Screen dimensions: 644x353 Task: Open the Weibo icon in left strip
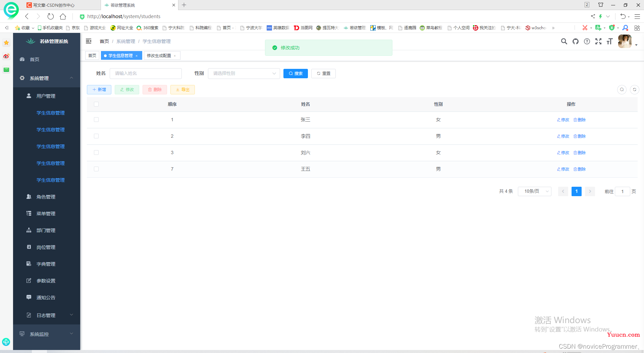point(6,56)
